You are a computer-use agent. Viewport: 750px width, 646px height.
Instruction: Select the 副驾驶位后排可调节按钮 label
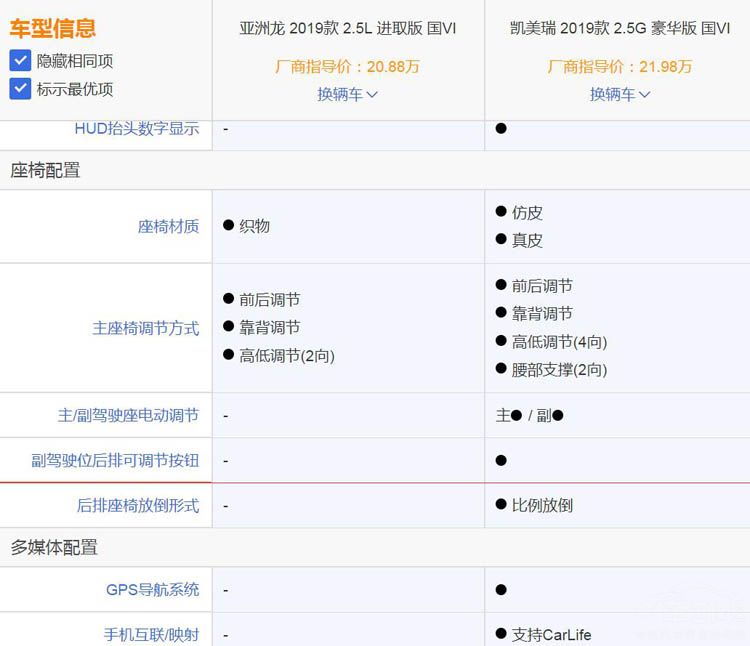(x=115, y=461)
